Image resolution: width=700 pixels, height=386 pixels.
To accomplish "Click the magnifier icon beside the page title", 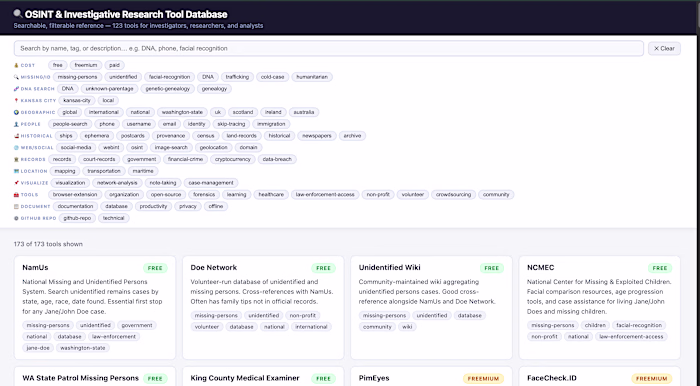I will click(18, 14).
